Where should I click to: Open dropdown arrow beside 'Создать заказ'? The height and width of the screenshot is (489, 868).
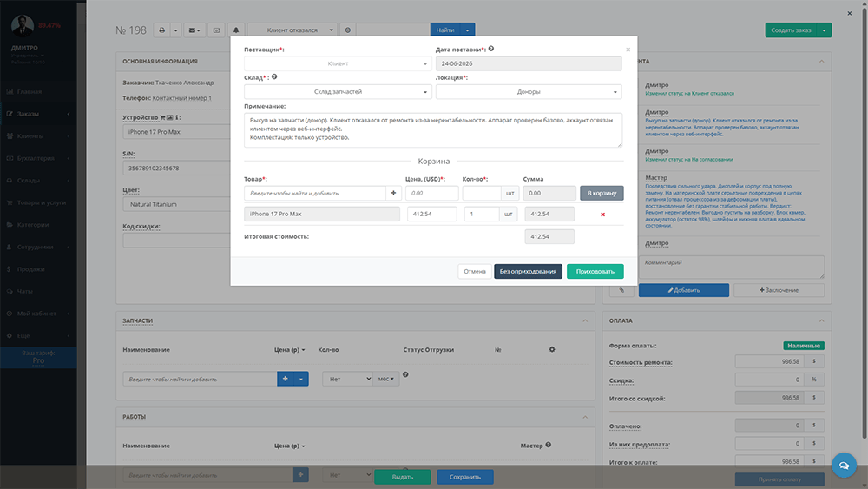825,30
